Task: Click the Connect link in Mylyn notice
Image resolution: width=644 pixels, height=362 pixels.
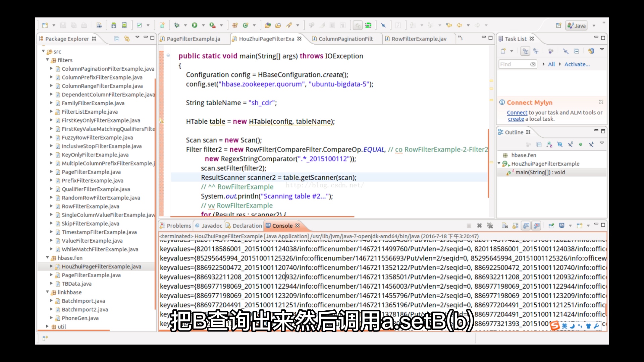Action: coord(517,113)
